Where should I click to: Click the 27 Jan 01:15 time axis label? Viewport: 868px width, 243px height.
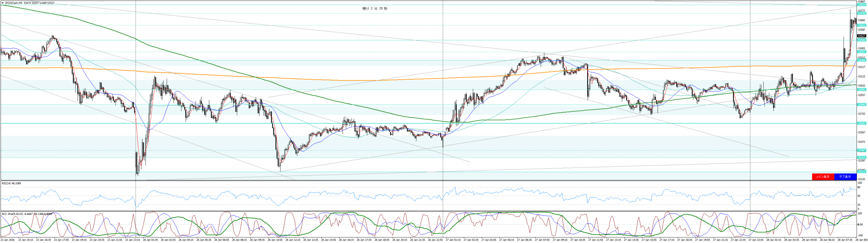coord(453,240)
